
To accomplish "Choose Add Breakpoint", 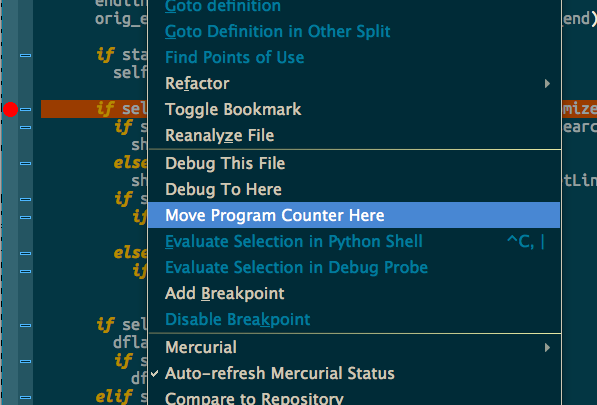I will [354, 293].
